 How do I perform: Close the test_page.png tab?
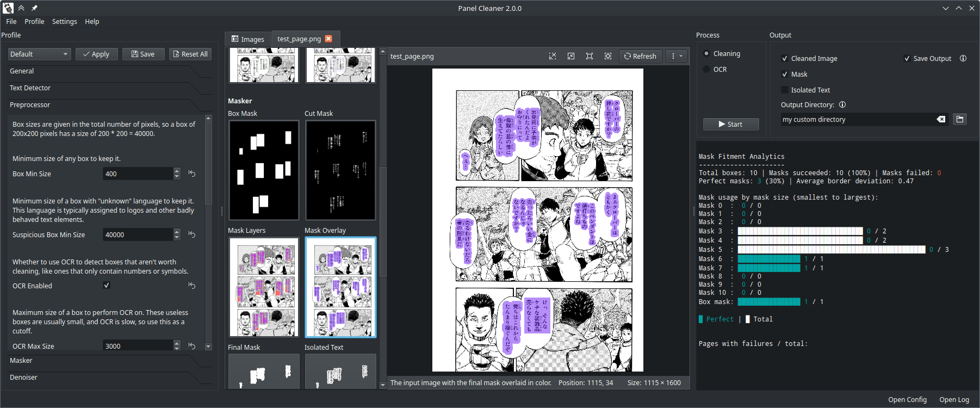click(x=328, y=39)
